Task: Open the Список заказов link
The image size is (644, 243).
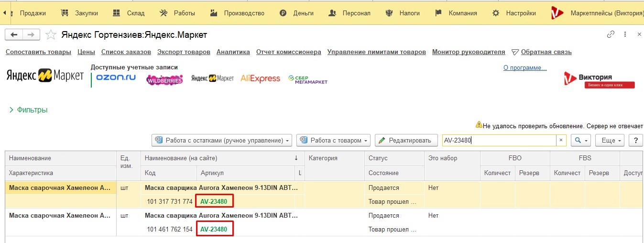Action: 126,52
